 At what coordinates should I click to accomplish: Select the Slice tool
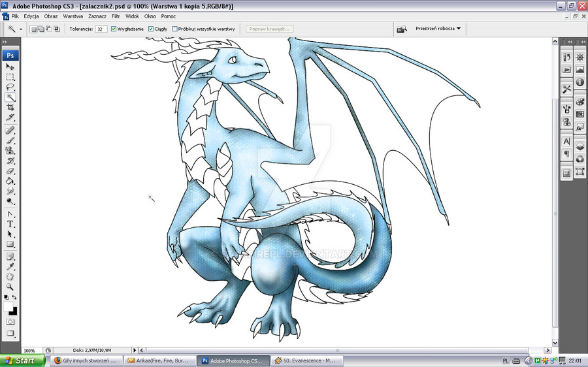point(10,118)
